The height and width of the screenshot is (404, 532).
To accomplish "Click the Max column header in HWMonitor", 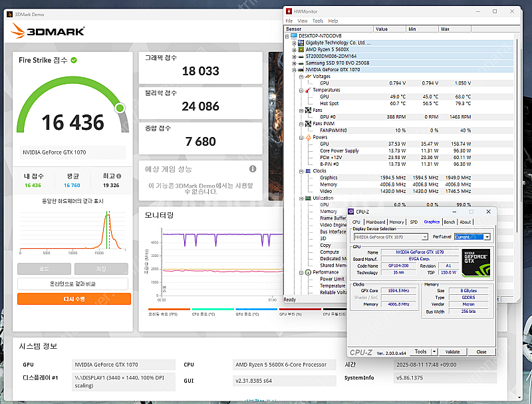I will pos(455,29).
